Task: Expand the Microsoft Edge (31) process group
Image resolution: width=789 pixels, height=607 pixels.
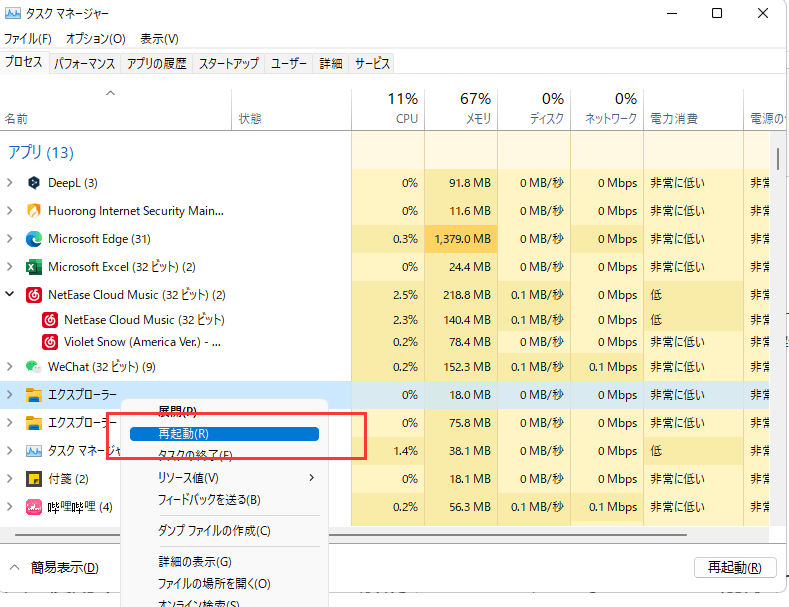Action: tap(10, 239)
